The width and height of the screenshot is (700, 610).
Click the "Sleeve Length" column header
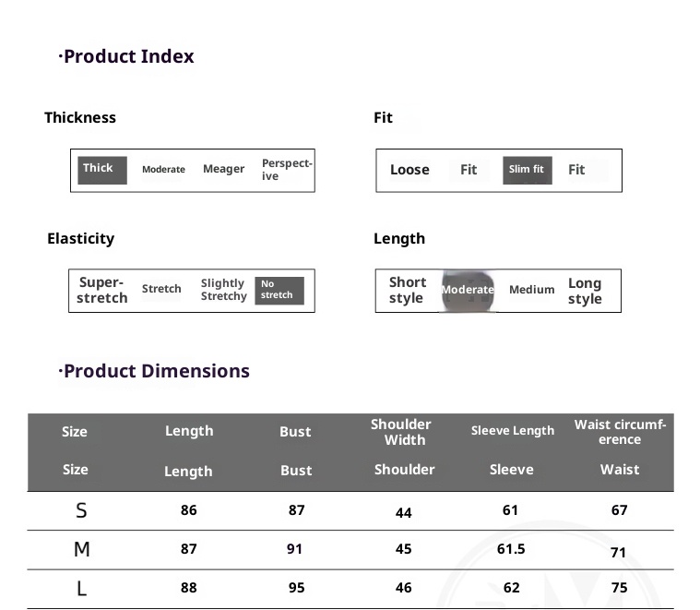tap(513, 431)
